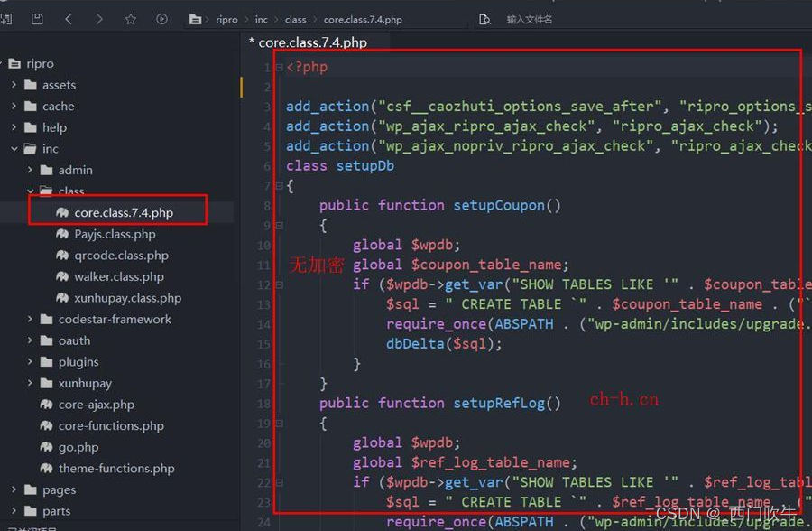Click the oauth folder icon
Image resolution: width=812 pixels, height=531 pixels.
click(47, 340)
